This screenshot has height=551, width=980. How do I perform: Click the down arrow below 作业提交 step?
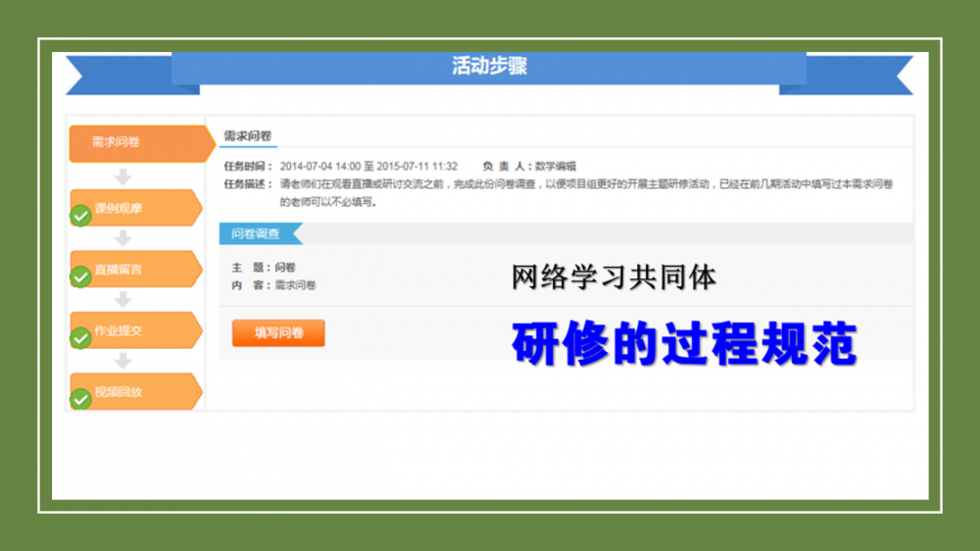click(x=122, y=362)
